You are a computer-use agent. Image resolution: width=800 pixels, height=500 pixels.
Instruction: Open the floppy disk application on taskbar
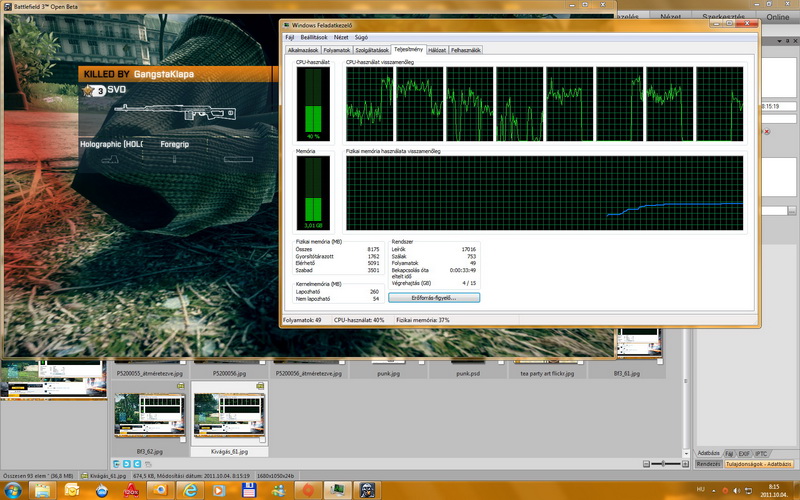(x=249, y=490)
